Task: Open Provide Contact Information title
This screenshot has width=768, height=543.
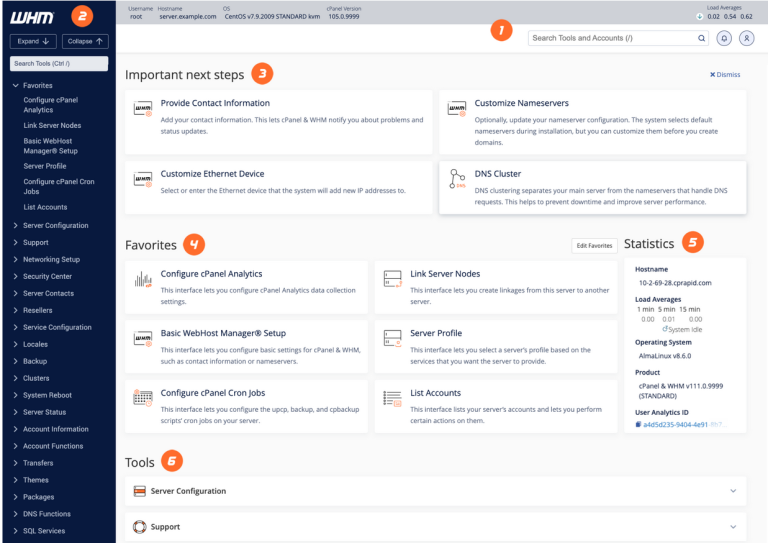Action: coord(215,103)
